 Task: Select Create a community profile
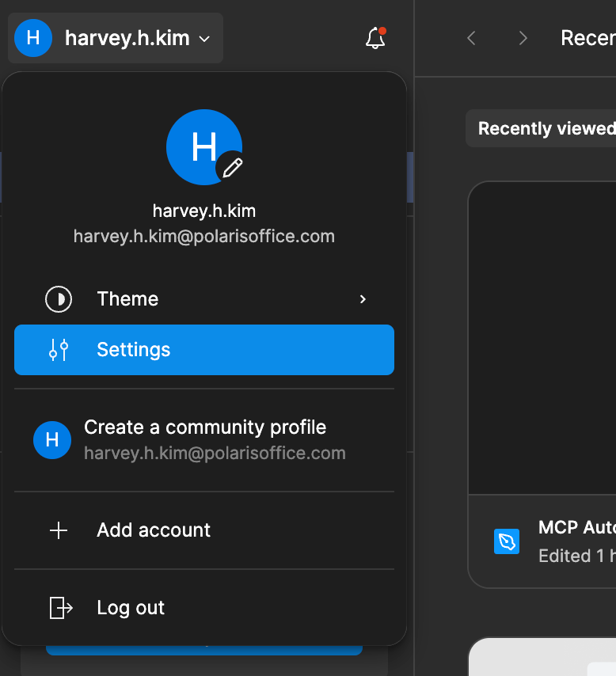[x=204, y=440]
